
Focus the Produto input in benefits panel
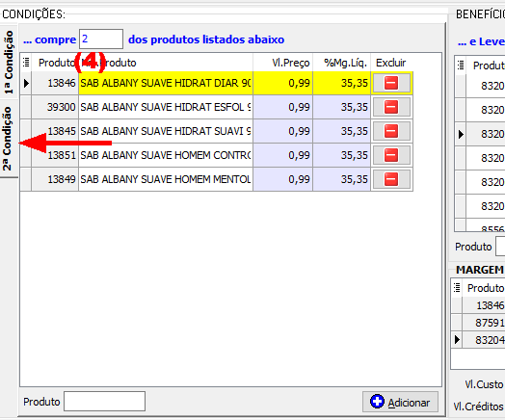pyautogui.click(x=500, y=247)
